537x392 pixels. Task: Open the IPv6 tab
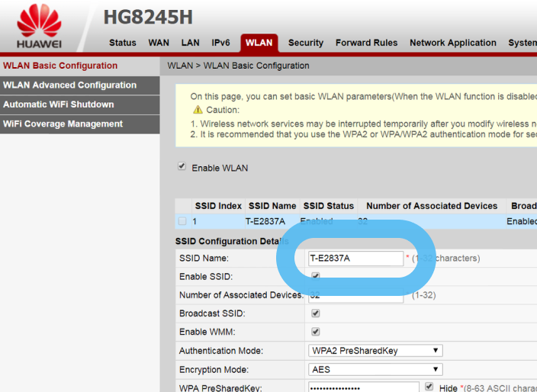[220, 43]
